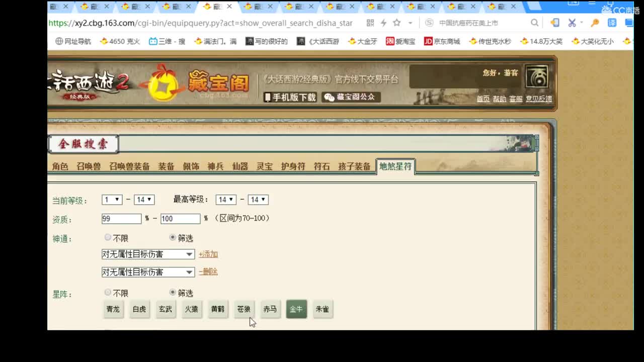
Task: Select 不限 radio for 星阵
Action: pyautogui.click(x=108, y=292)
